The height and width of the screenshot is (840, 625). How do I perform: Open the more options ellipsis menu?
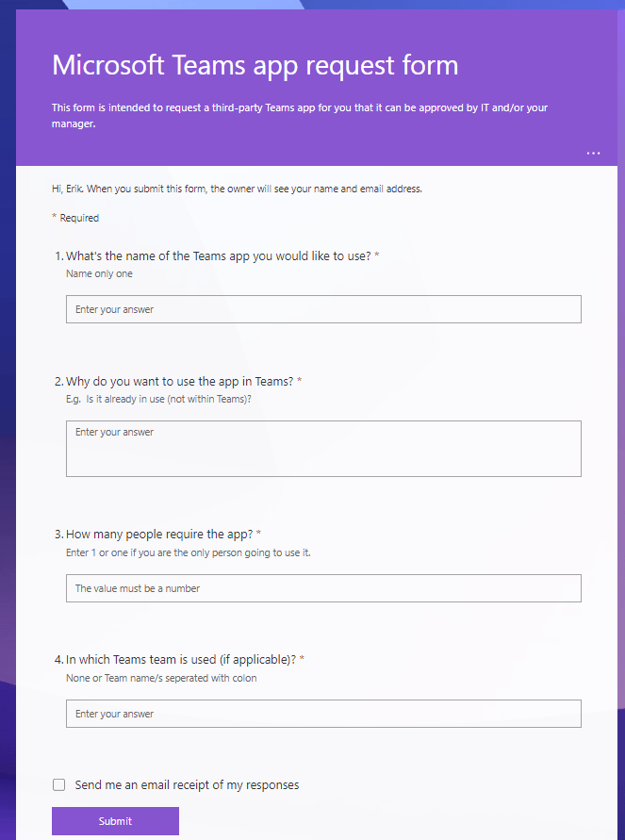[x=593, y=153]
